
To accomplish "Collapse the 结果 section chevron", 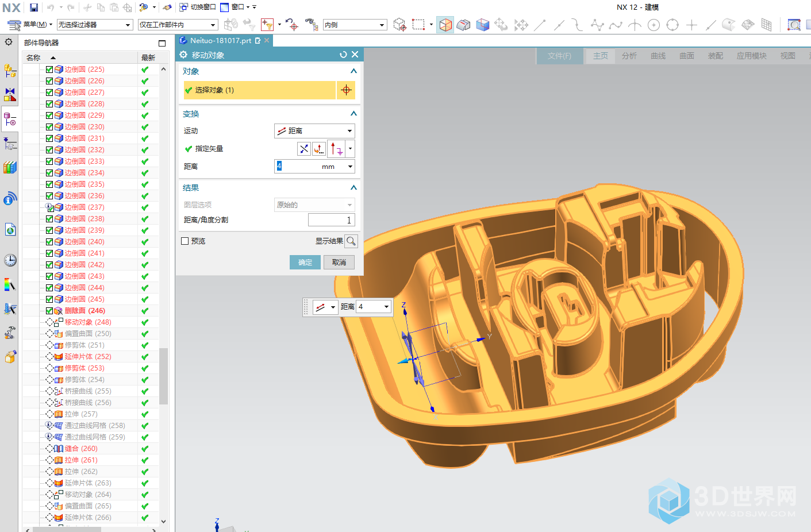I will pyautogui.click(x=353, y=188).
